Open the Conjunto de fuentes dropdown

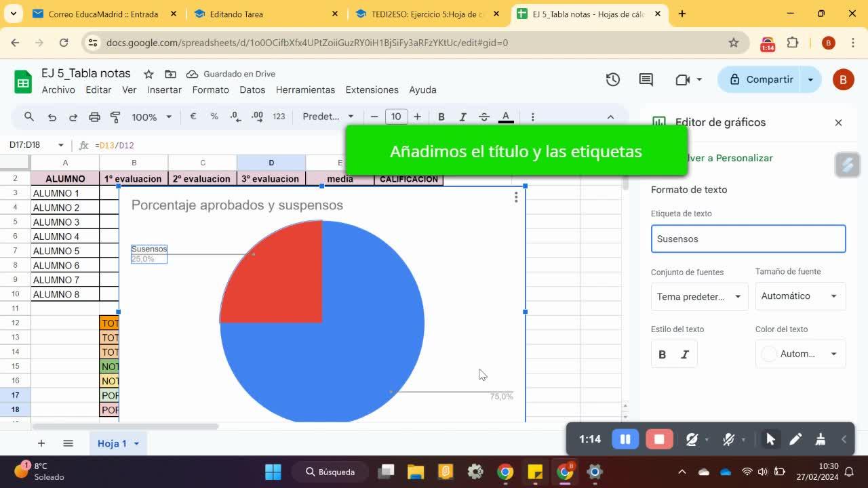pyautogui.click(x=700, y=296)
